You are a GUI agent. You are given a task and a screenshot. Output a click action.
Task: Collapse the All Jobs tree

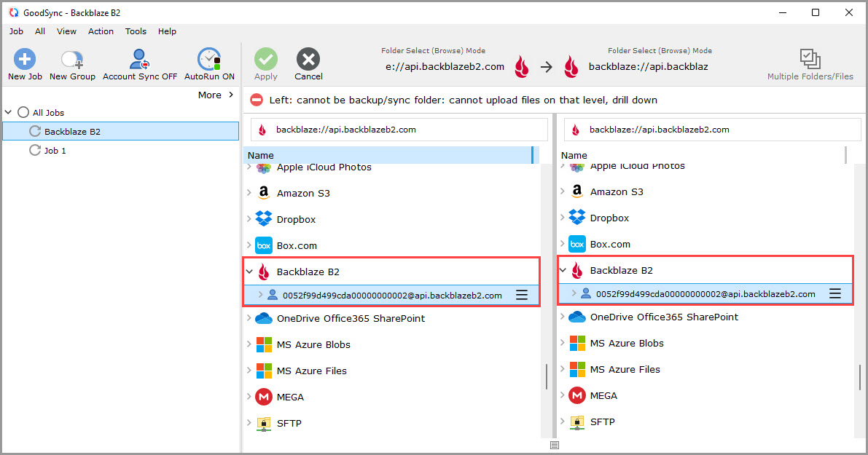click(x=8, y=112)
